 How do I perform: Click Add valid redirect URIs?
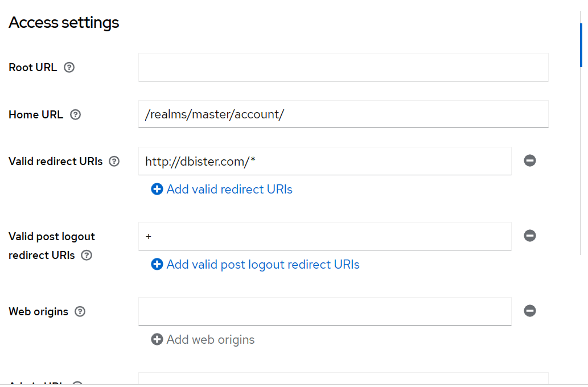pyautogui.click(x=229, y=189)
